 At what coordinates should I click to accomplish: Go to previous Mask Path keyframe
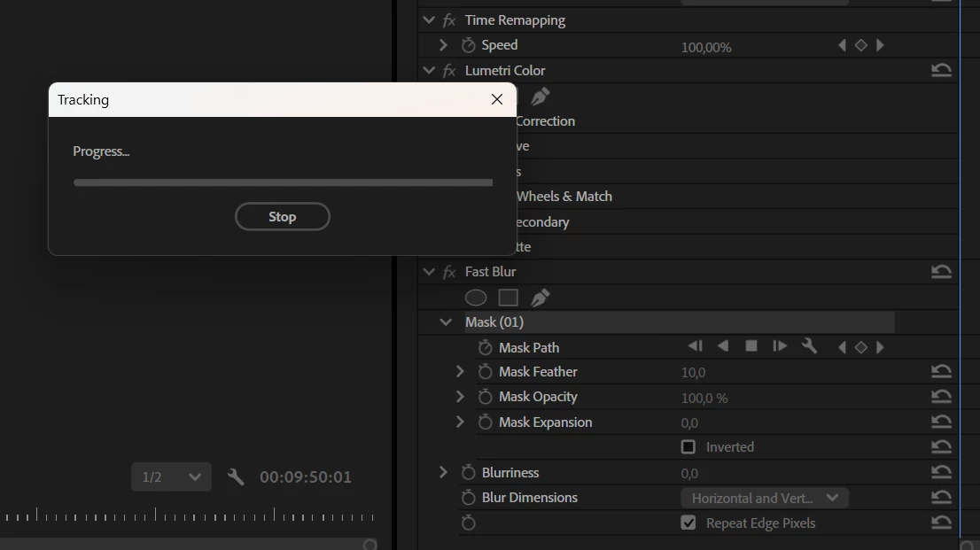(842, 347)
